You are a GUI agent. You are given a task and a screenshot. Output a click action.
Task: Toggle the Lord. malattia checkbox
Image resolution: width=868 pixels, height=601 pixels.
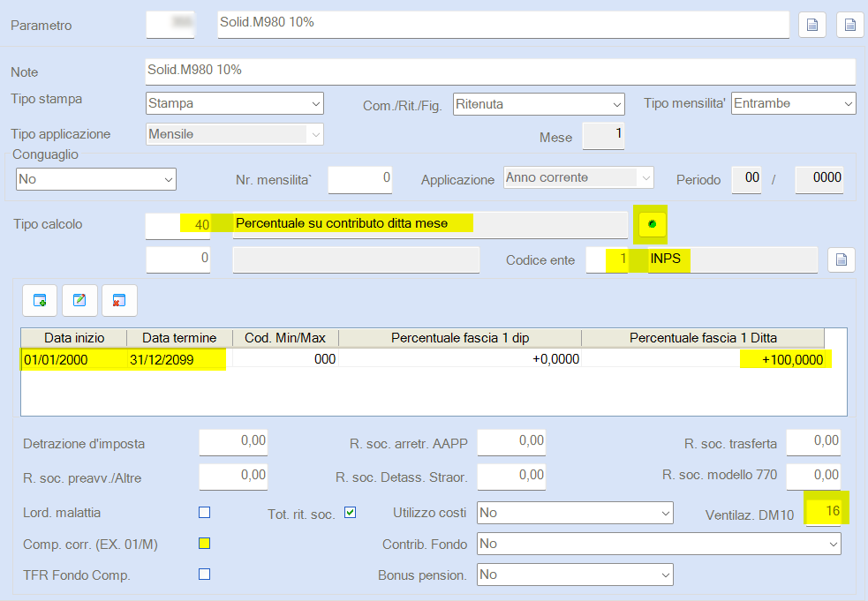204,513
